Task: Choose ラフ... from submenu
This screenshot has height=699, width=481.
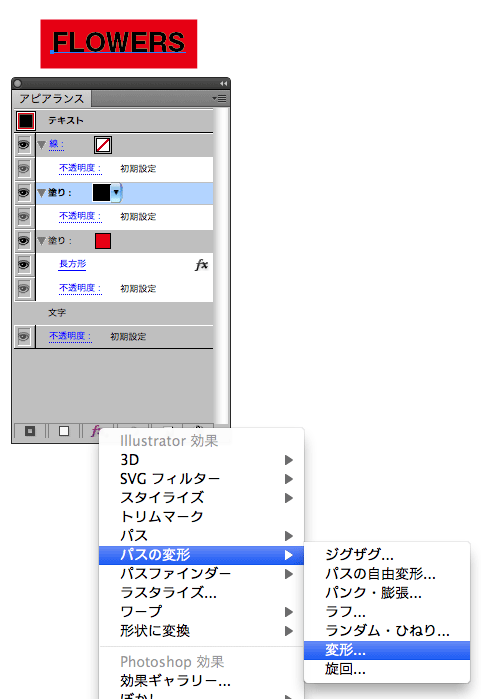Action: [387, 612]
